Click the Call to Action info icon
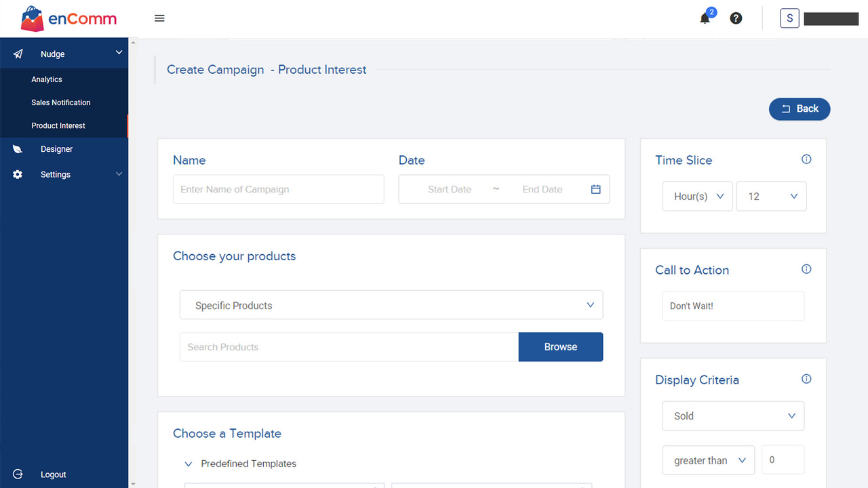 point(806,268)
